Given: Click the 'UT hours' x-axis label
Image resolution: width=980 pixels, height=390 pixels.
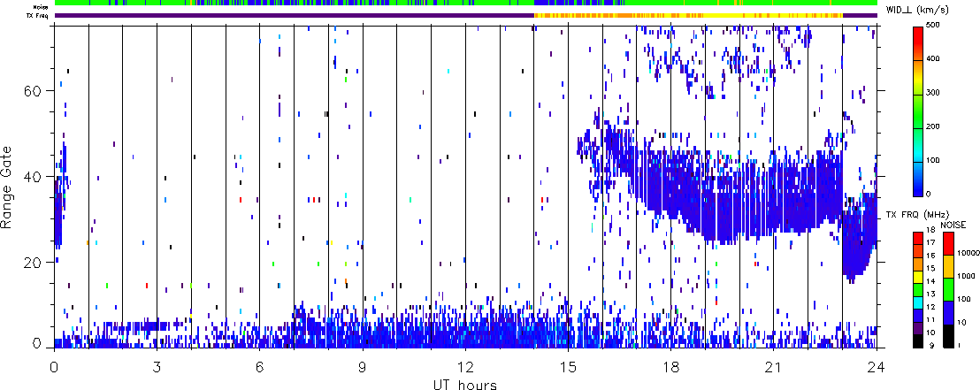Looking at the screenshot, I should tap(464, 385).
